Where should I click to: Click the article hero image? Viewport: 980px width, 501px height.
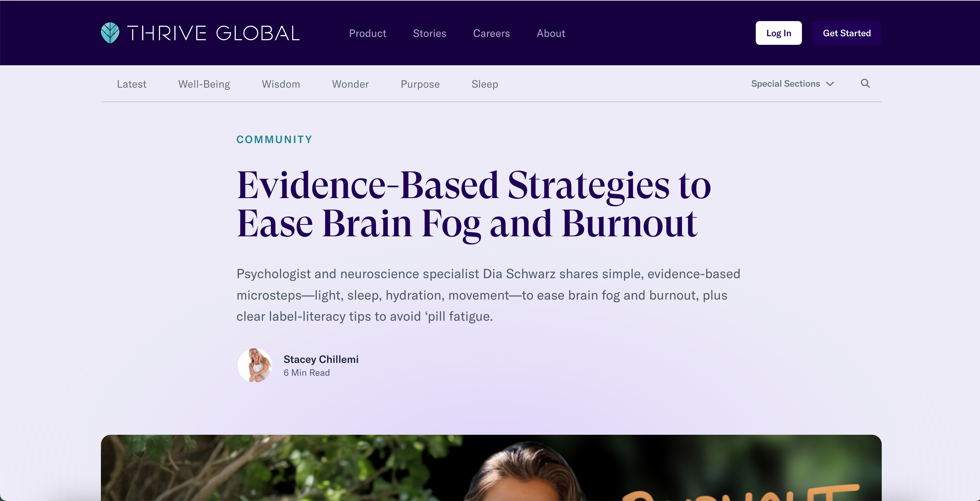pyautogui.click(x=491, y=467)
